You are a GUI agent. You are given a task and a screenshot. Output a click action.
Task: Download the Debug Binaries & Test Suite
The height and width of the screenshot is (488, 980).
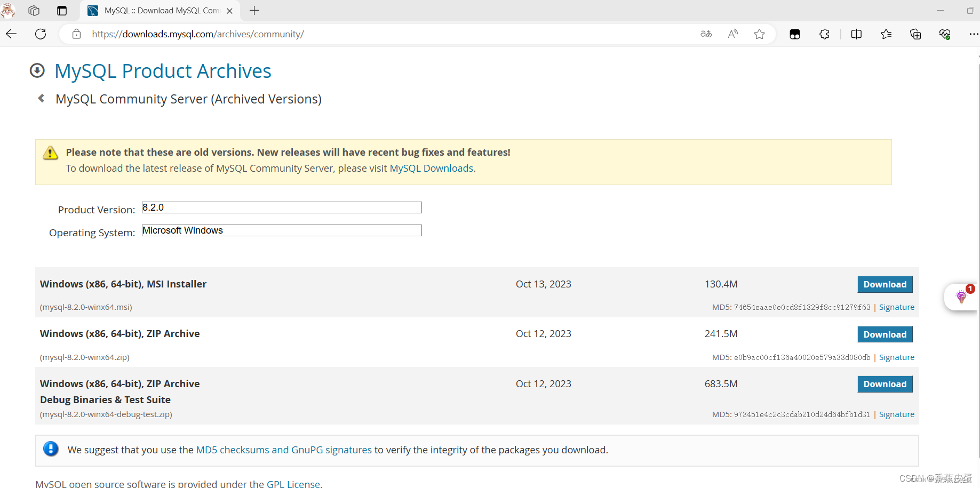(885, 384)
